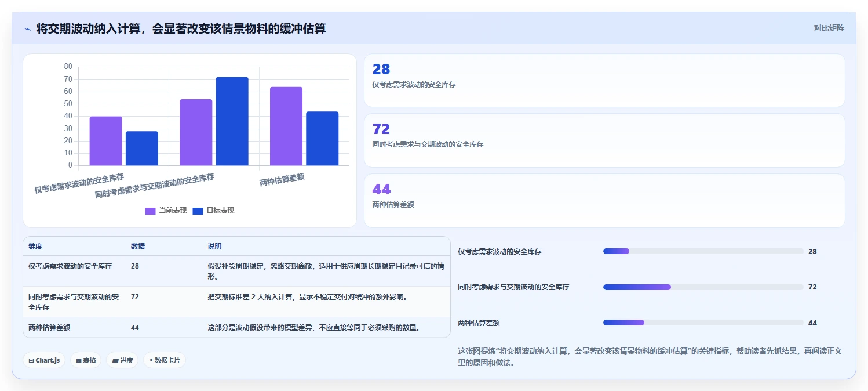Click the progress value 44 at right

(812, 323)
